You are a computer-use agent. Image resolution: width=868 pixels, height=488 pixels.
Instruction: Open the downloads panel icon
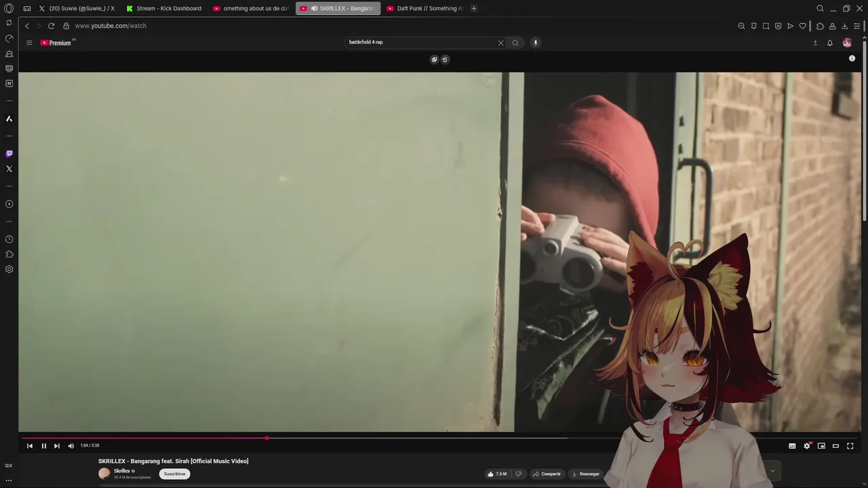(x=844, y=26)
